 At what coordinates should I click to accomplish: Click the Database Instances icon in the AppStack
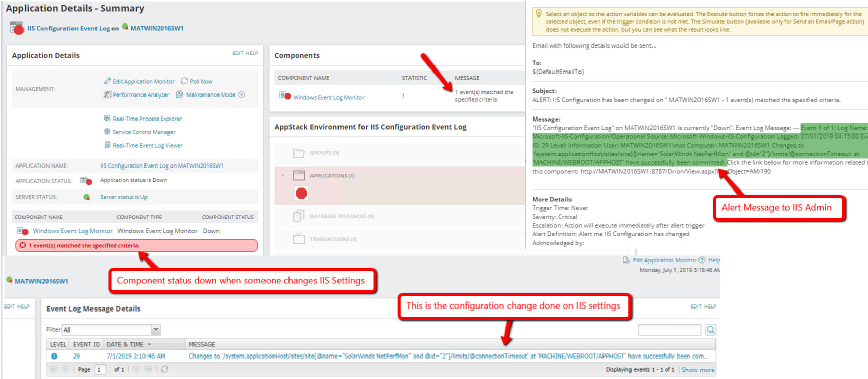click(299, 216)
